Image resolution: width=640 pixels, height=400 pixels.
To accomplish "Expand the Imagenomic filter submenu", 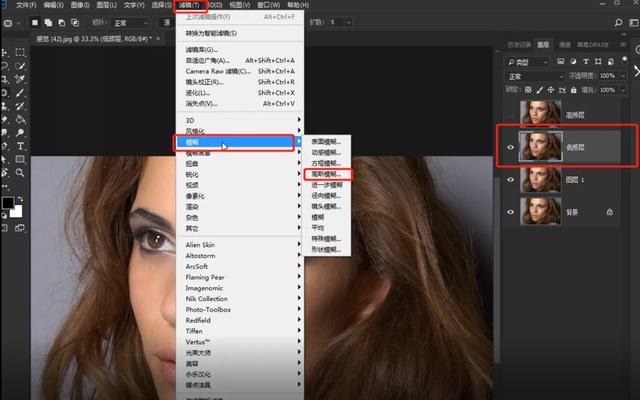I will (x=240, y=288).
